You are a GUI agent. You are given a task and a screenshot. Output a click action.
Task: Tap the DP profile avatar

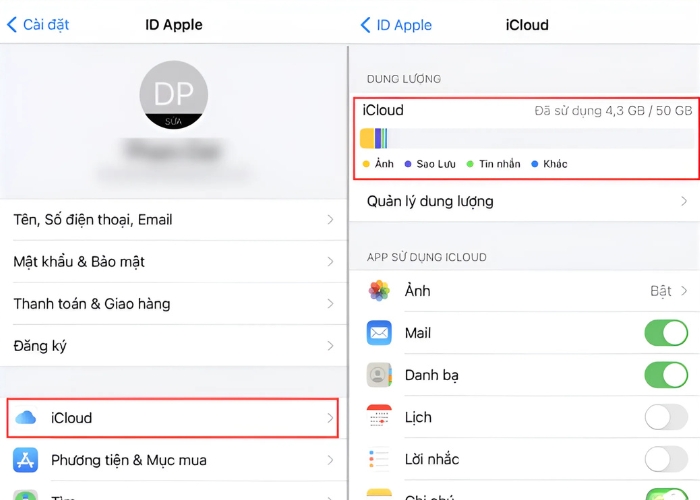pyautogui.click(x=174, y=95)
